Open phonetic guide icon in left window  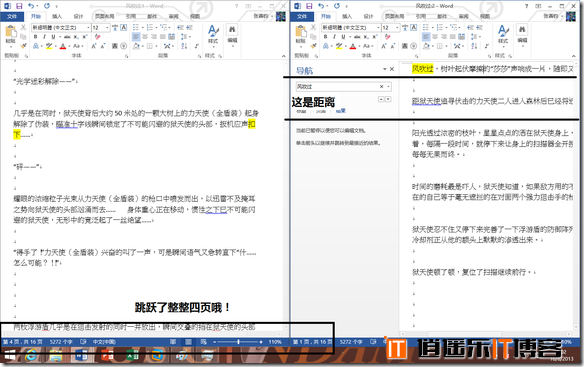click(115, 27)
